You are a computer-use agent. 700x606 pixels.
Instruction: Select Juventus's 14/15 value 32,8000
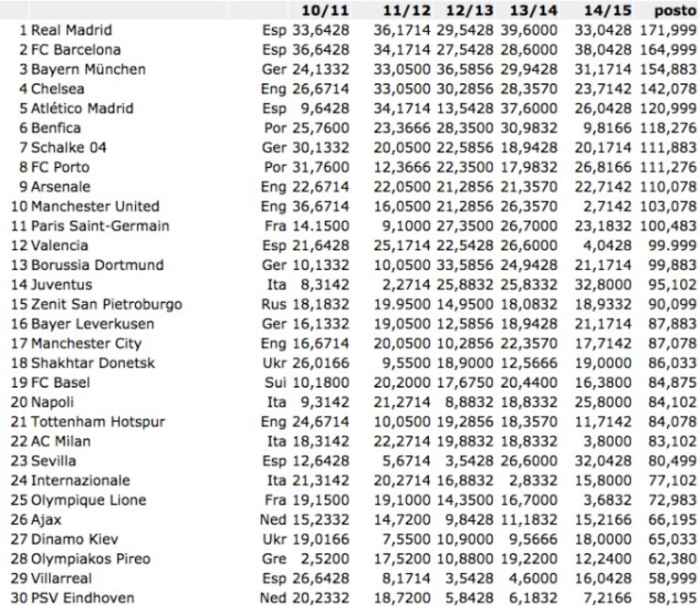[602, 285]
